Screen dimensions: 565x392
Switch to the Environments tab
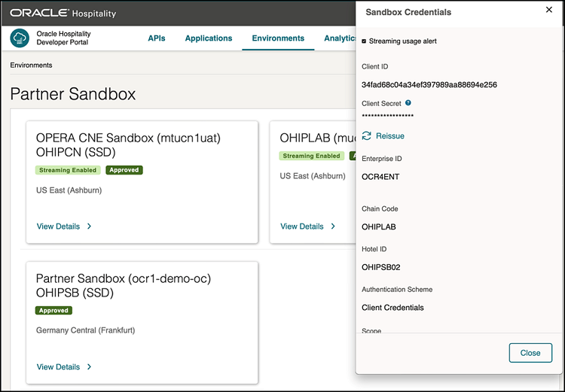[x=278, y=38]
